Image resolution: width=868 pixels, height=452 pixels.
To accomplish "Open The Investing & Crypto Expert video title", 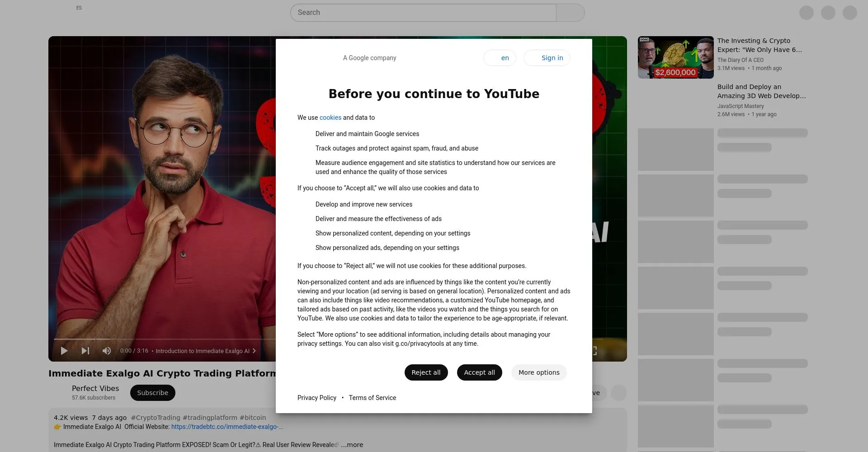I will [760, 45].
